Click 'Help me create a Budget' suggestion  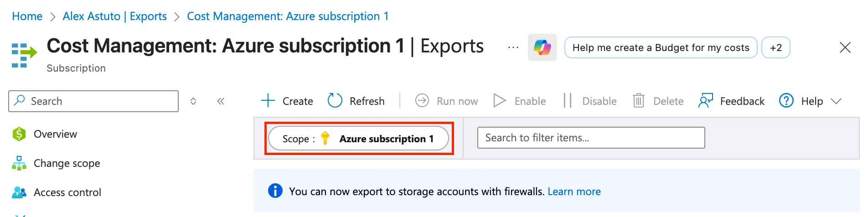click(661, 47)
